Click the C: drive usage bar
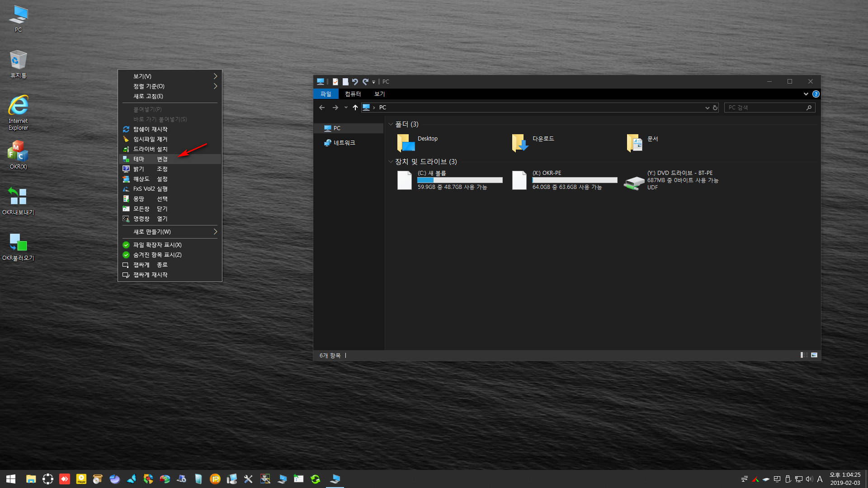The image size is (868, 488). [x=460, y=180]
